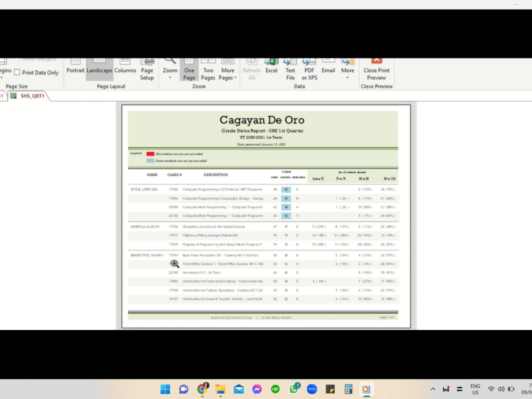This screenshot has height=399, width=532.
Task: Show One Page in preview
Action: coord(189,70)
